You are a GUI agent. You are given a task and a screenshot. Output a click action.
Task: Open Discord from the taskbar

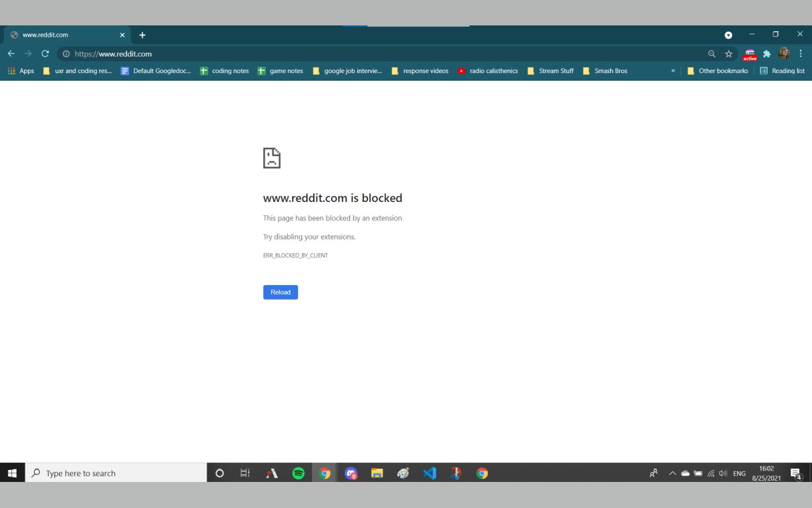coord(351,473)
